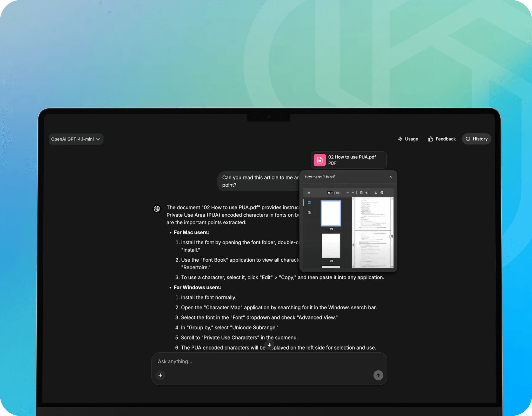Open chat History

click(x=477, y=139)
